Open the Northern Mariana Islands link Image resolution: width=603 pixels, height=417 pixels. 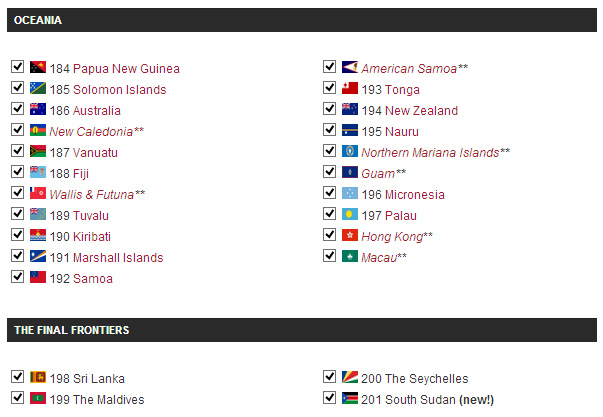tap(430, 153)
